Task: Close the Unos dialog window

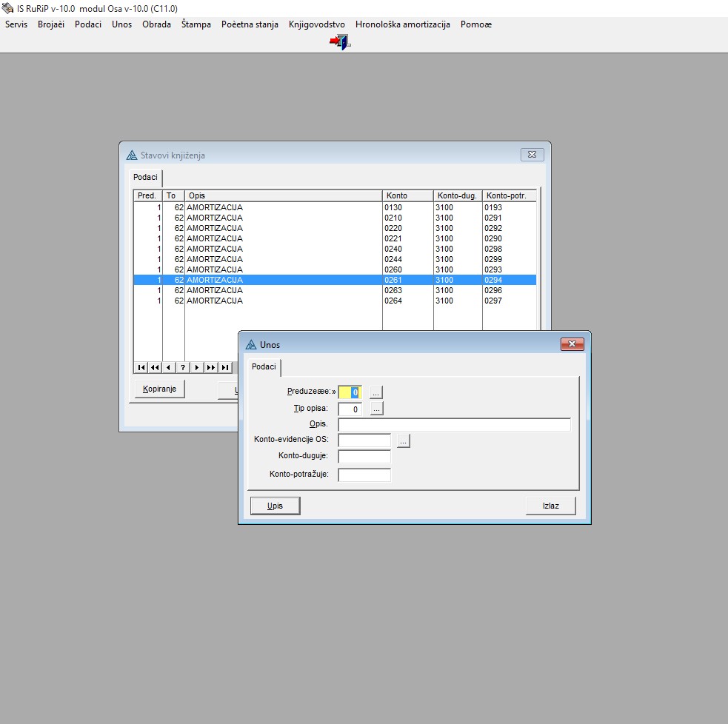Action: tap(572, 344)
